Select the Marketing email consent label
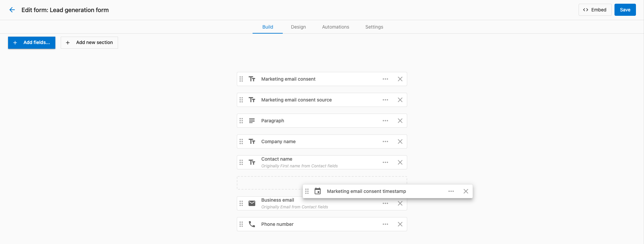Viewport: 644px width, 244px height. pyautogui.click(x=288, y=79)
